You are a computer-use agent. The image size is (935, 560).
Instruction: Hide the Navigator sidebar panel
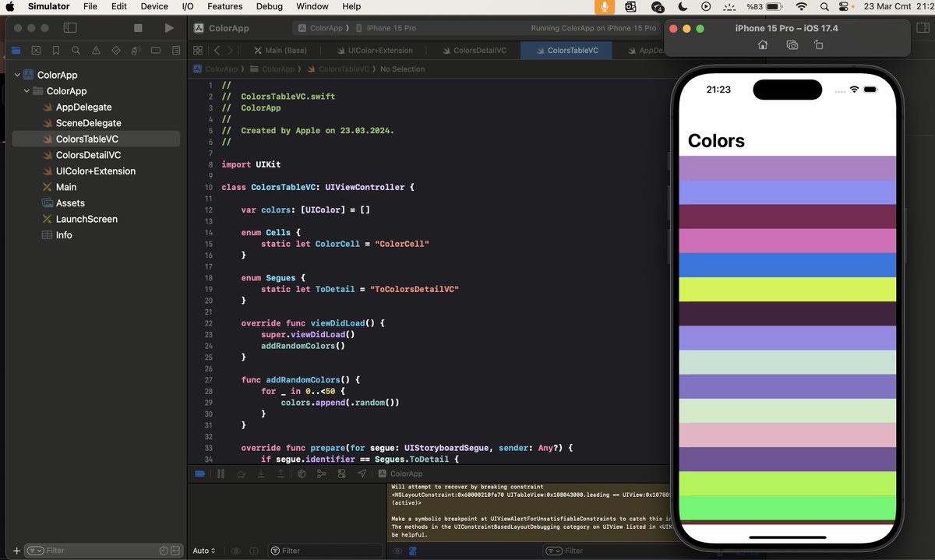coord(70,27)
